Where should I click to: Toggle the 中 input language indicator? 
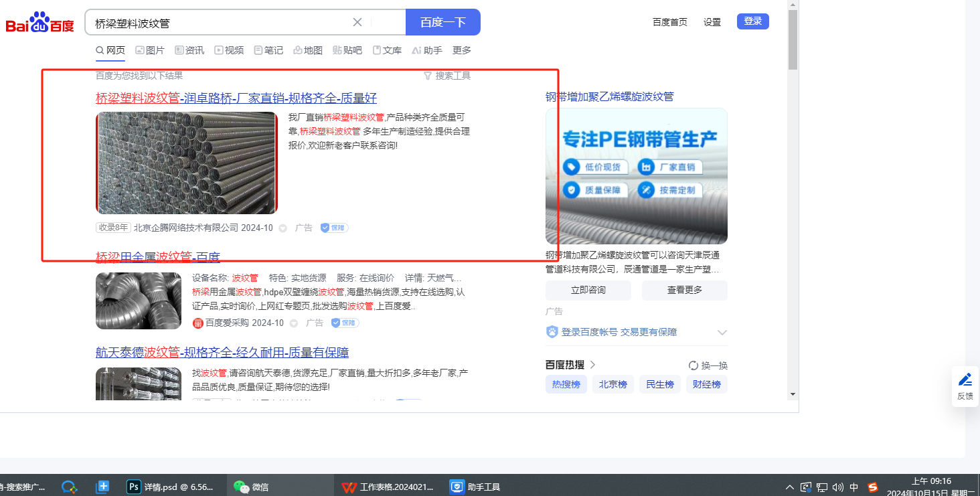coord(853,487)
